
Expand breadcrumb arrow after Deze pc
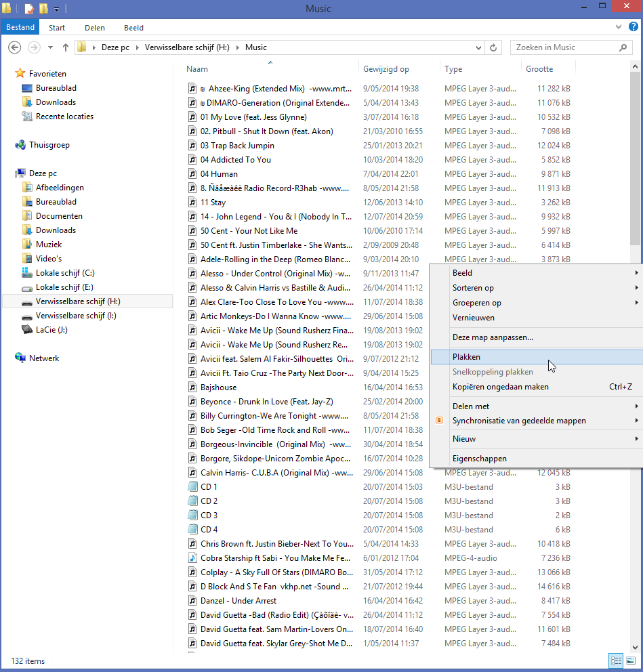137,47
